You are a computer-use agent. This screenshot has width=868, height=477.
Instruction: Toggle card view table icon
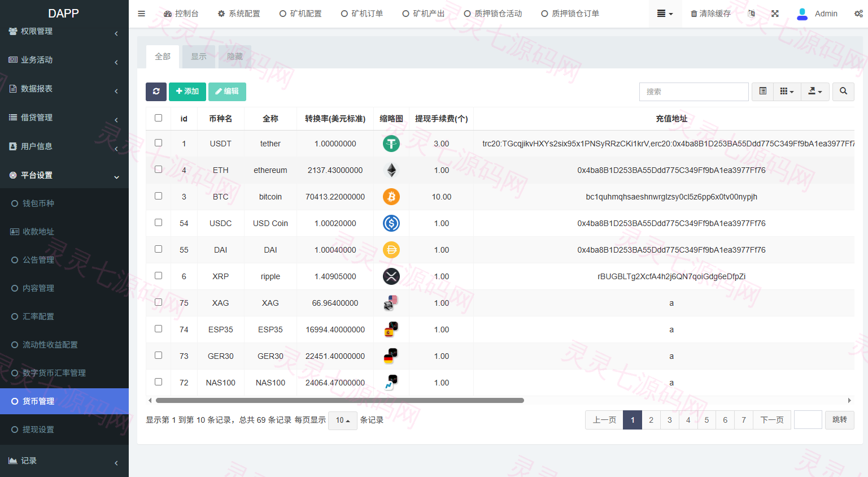762,92
